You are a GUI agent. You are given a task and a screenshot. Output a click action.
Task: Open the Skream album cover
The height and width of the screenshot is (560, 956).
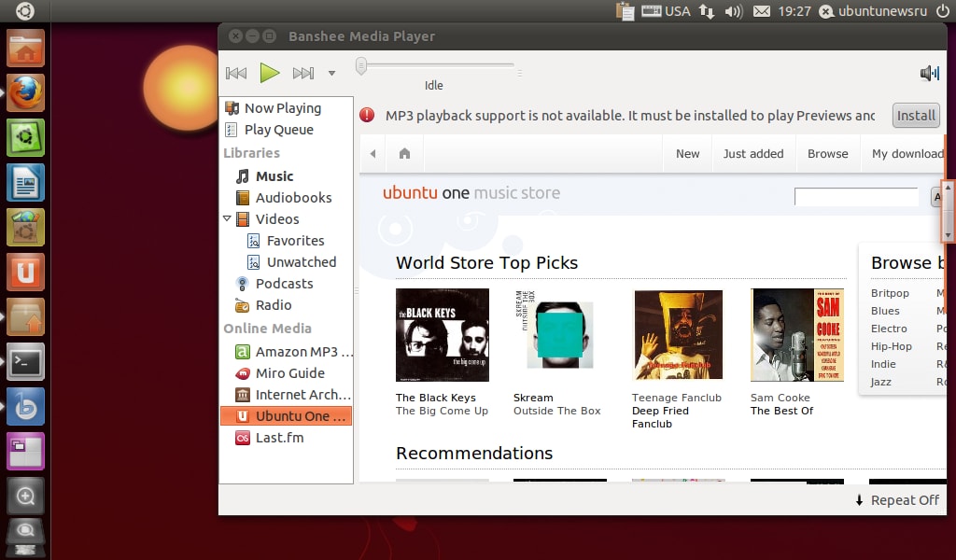(560, 335)
